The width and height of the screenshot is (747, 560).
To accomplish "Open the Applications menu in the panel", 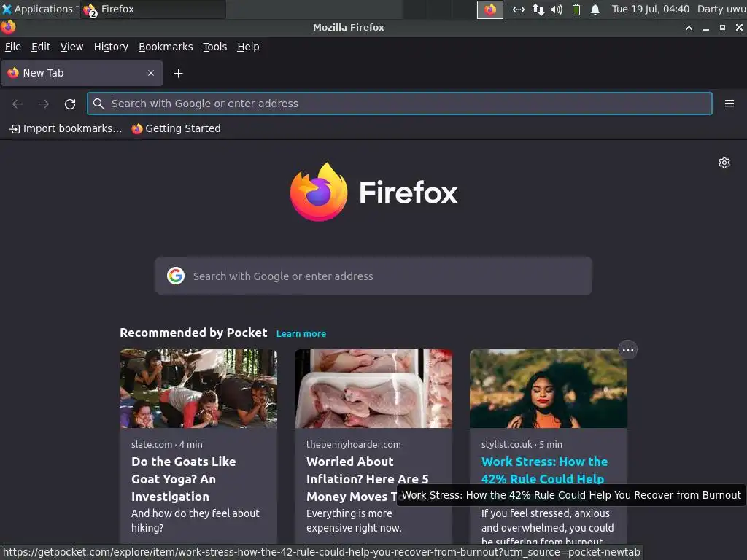I will point(39,9).
